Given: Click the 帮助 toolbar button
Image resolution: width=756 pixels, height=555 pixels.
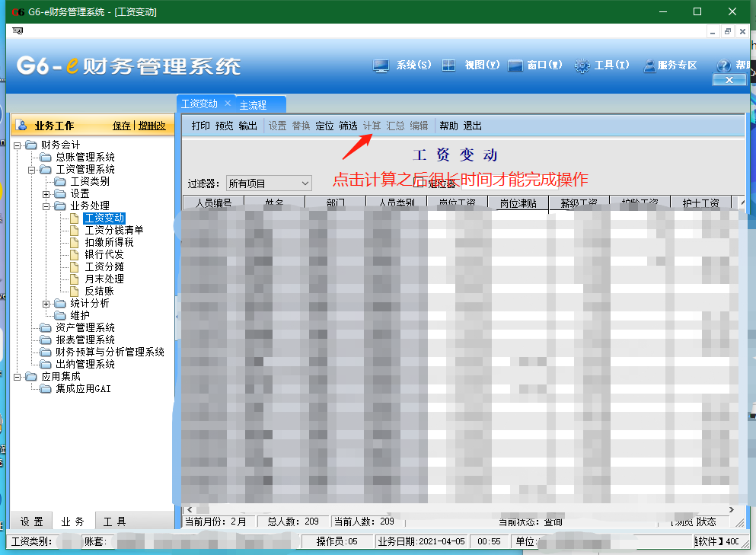Looking at the screenshot, I should point(449,126).
